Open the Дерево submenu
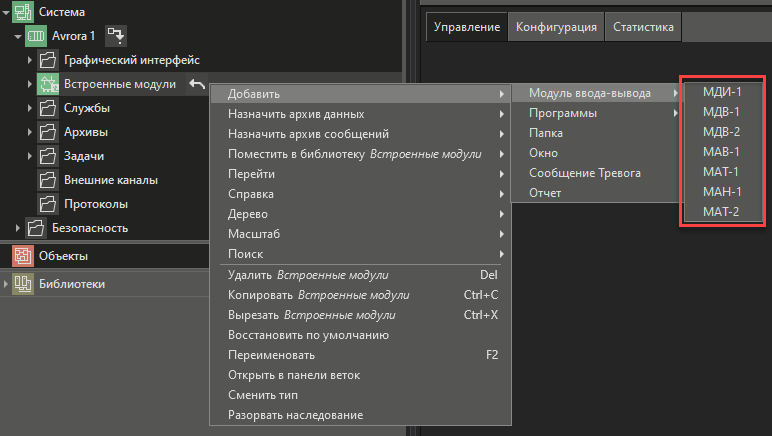 pyautogui.click(x=361, y=214)
